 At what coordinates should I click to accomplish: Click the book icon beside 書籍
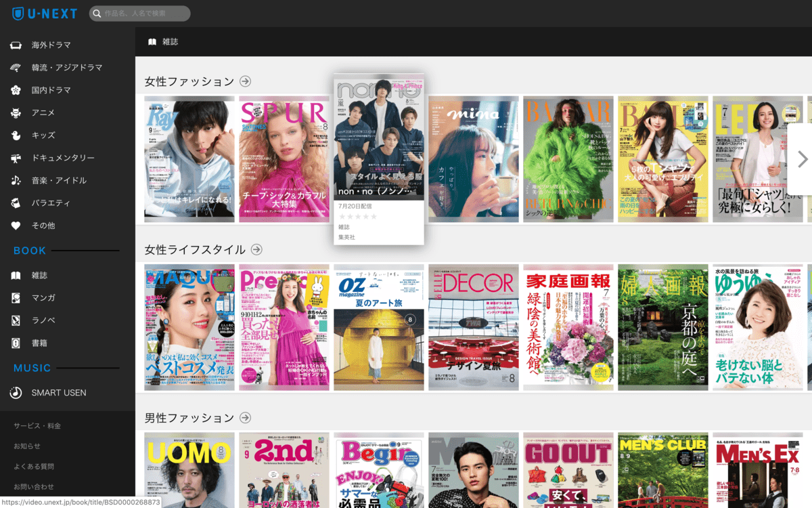16,343
